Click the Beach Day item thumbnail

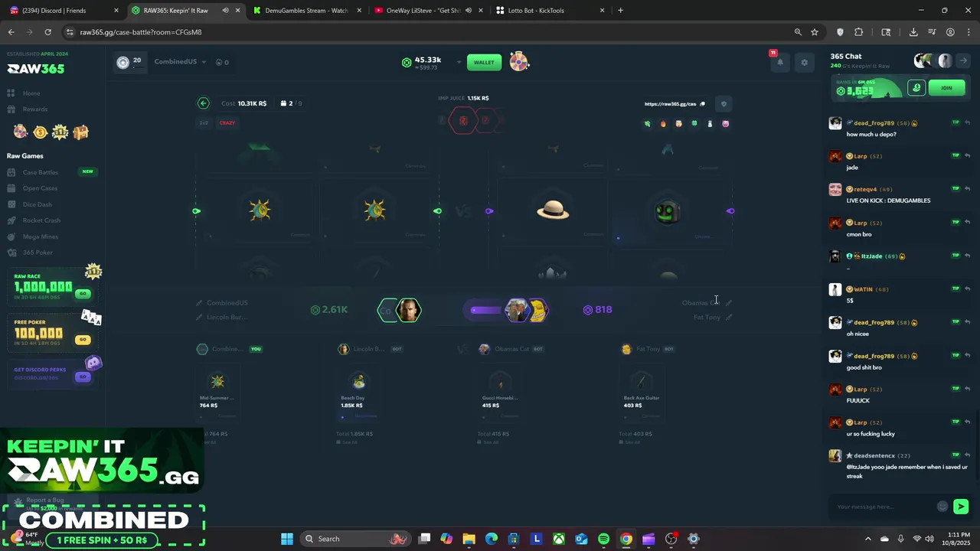(358, 381)
